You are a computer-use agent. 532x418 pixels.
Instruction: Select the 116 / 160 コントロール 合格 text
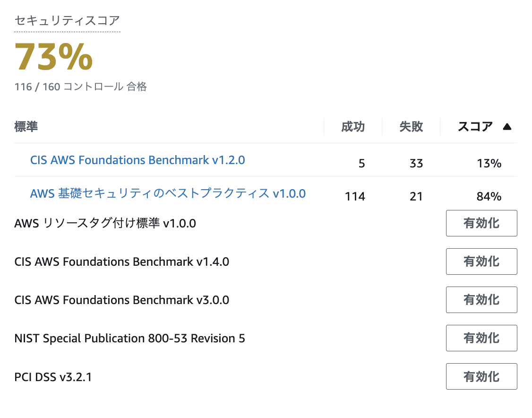(80, 87)
